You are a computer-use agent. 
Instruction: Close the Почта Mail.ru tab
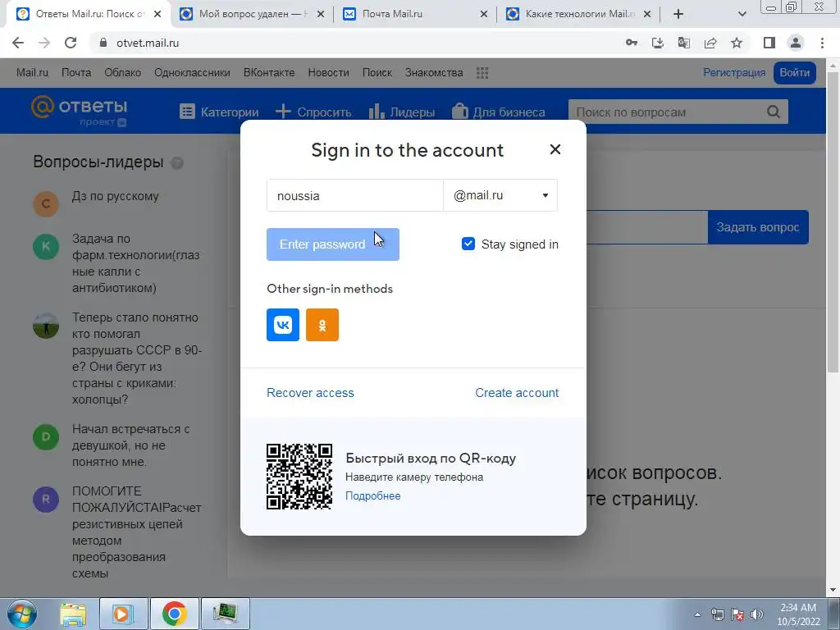click(484, 14)
